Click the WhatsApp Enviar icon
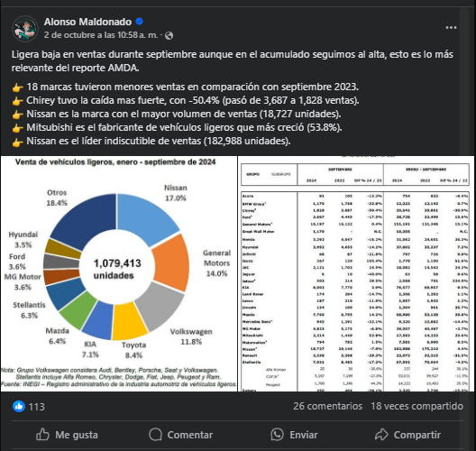 click(x=277, y=434)
